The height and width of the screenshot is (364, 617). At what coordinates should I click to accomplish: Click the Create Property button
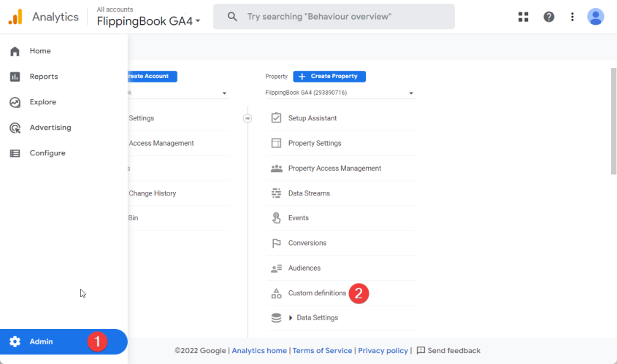[x=329, y=77]
